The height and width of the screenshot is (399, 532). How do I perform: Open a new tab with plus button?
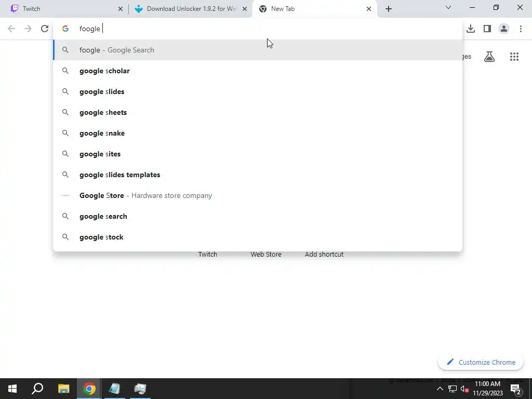point(389,9)
